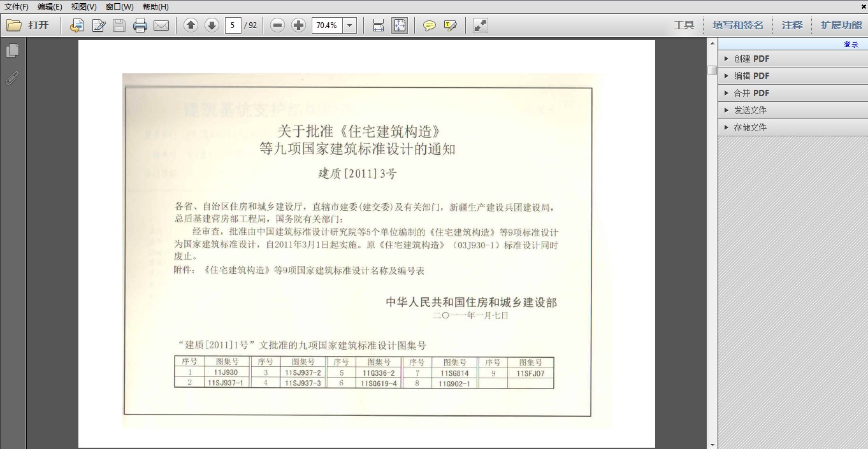
Task: Click table cell 11SG814
Action: pyautogui.click(x=454, y=373)
